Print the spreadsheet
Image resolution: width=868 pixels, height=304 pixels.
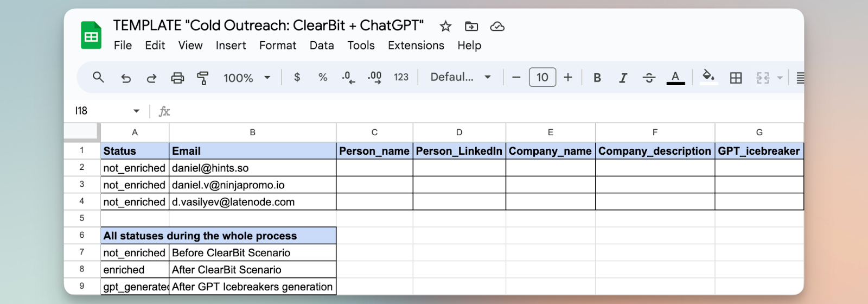click(x=177, y=78)
